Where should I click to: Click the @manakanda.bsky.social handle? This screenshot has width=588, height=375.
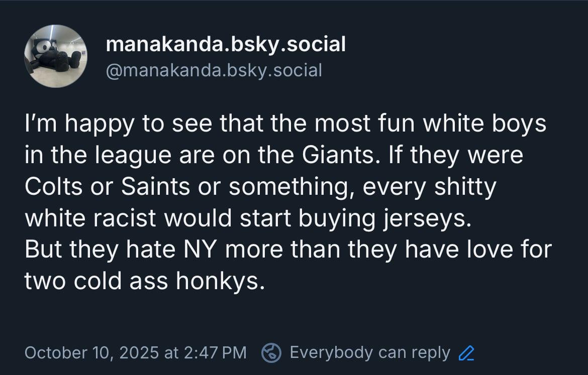coord(214,70)
